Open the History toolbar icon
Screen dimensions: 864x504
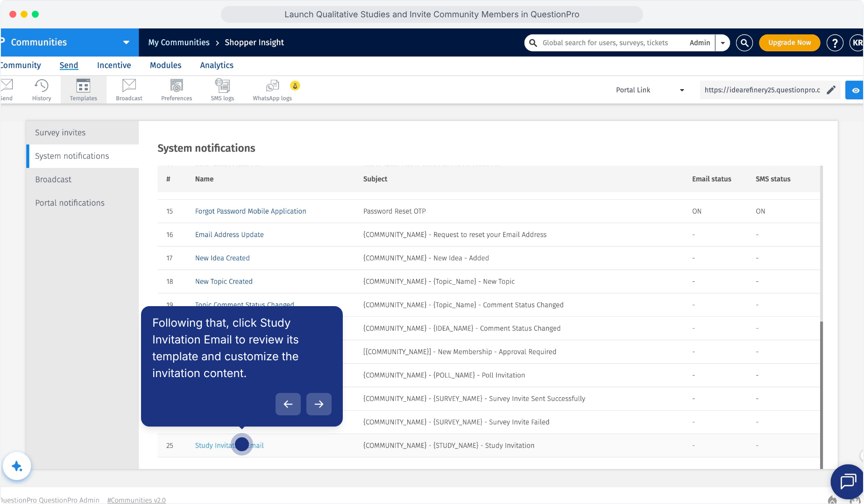(x=42, y=90)
